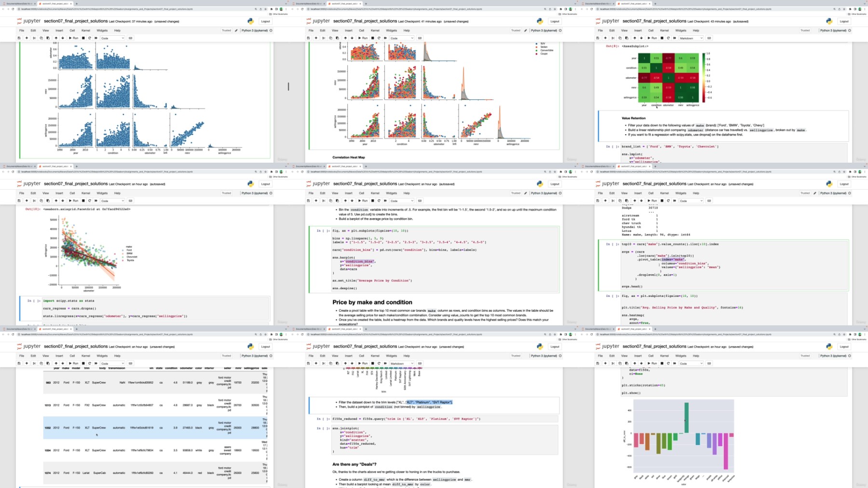
Task: Open cell type dropdown in colored pairplot window
Action: click(x=401, y=38)
